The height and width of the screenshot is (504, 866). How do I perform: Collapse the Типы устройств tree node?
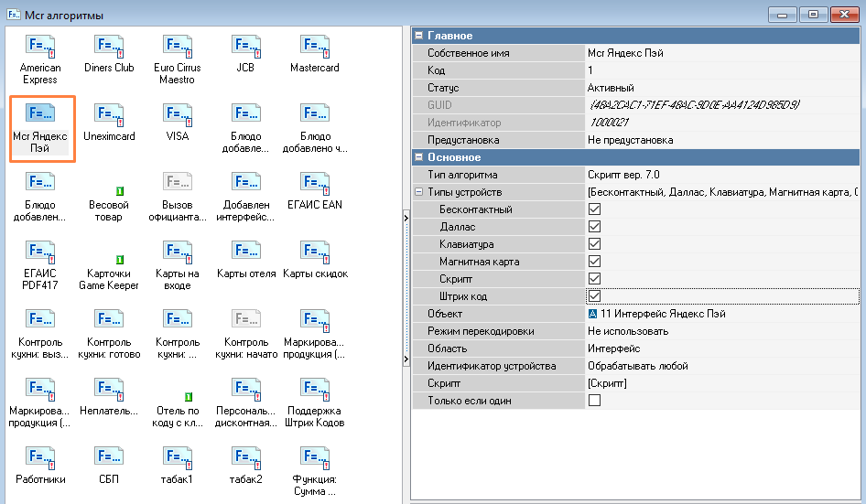pyautogui.click(x=419, y=192)
